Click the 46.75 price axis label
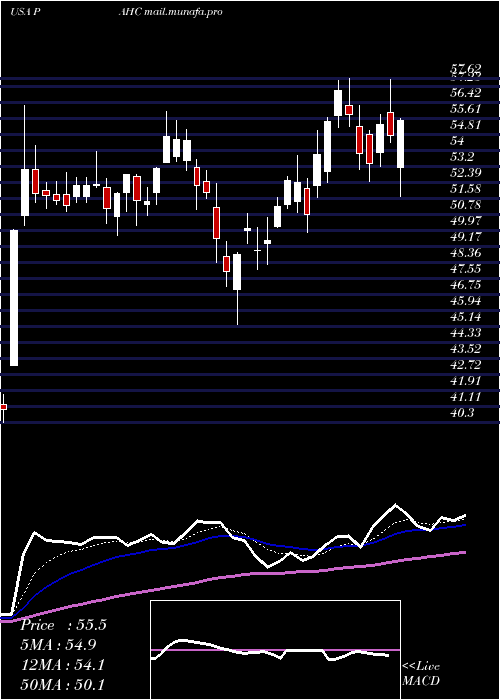The image size is (500, 700). pos(466,285)
